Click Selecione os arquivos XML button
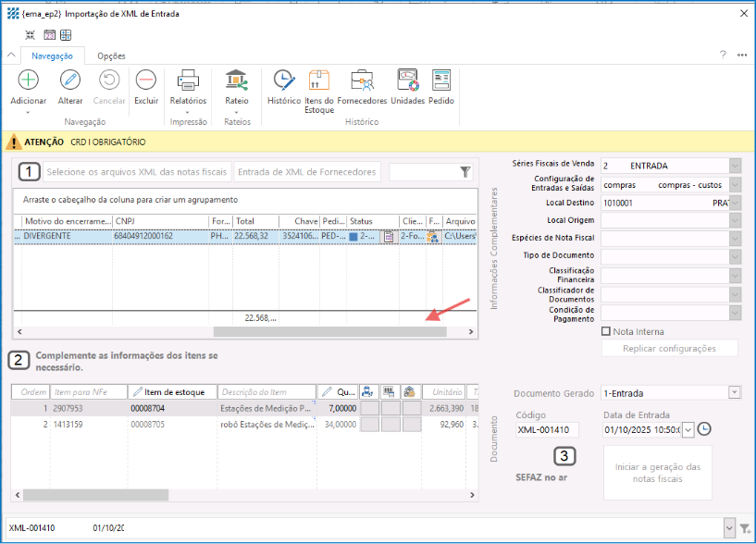This screenshot has height=544, width=756. (x=136, y=172)
